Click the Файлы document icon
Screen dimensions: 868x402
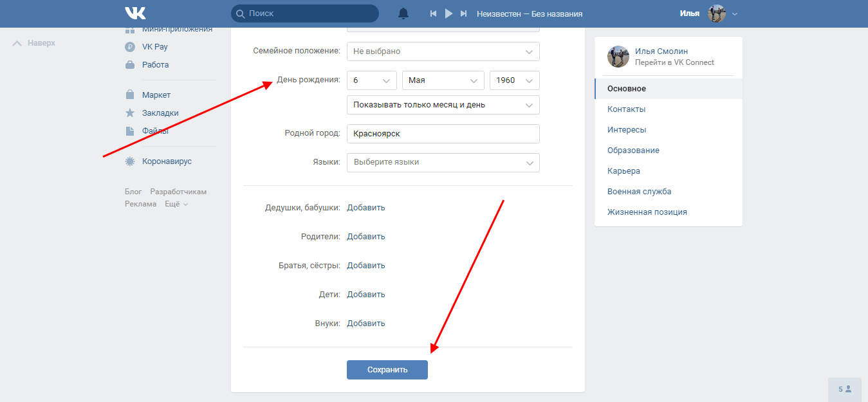coord(130,131)
